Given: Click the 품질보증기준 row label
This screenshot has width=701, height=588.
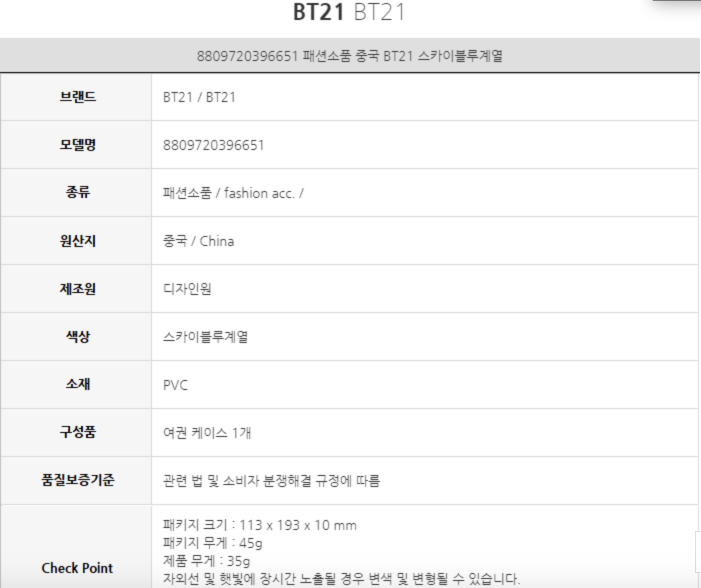Looking at the screenshot, I should pos(77,480).
